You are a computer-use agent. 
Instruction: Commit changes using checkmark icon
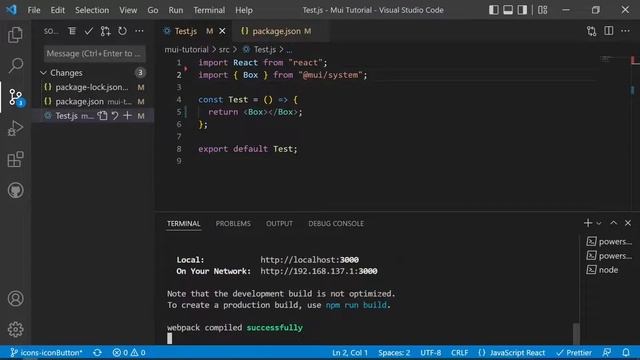pos(89,31)
